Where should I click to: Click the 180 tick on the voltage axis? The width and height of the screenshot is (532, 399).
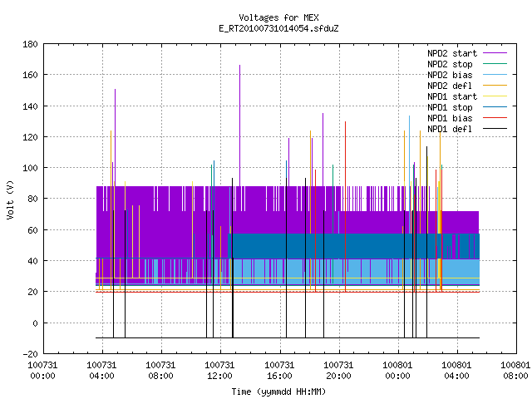(x=30, y=44)
